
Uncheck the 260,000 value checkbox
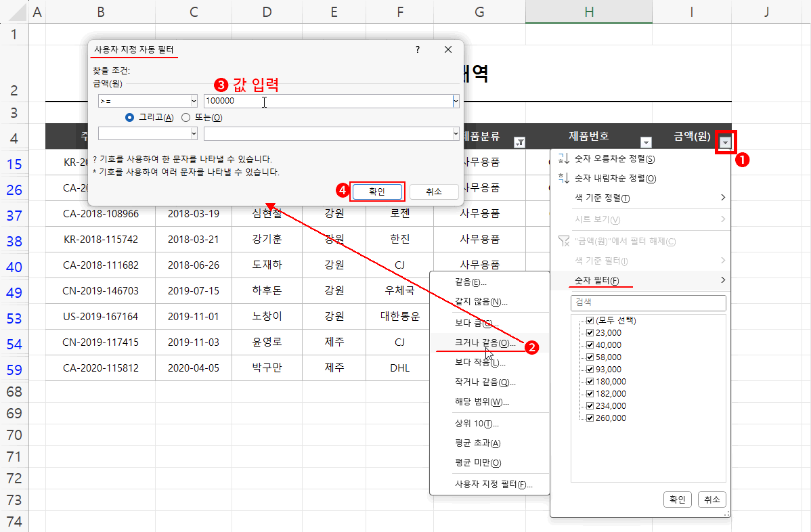(x=590, y=418)
